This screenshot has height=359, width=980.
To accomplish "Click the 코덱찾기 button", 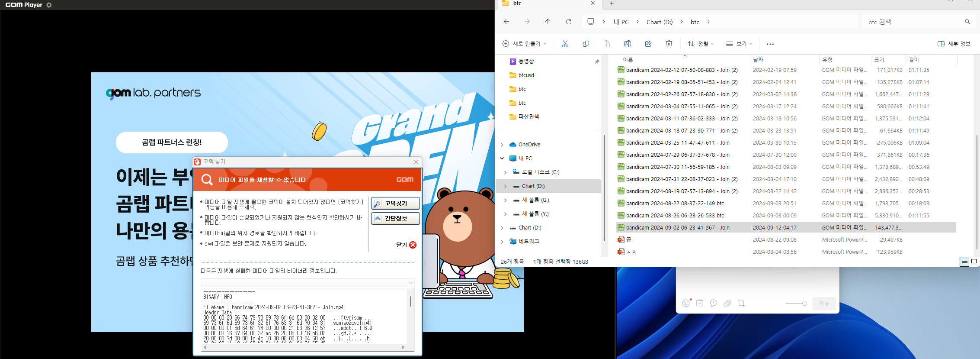I will pyautogui.click(x=395, y=203).
